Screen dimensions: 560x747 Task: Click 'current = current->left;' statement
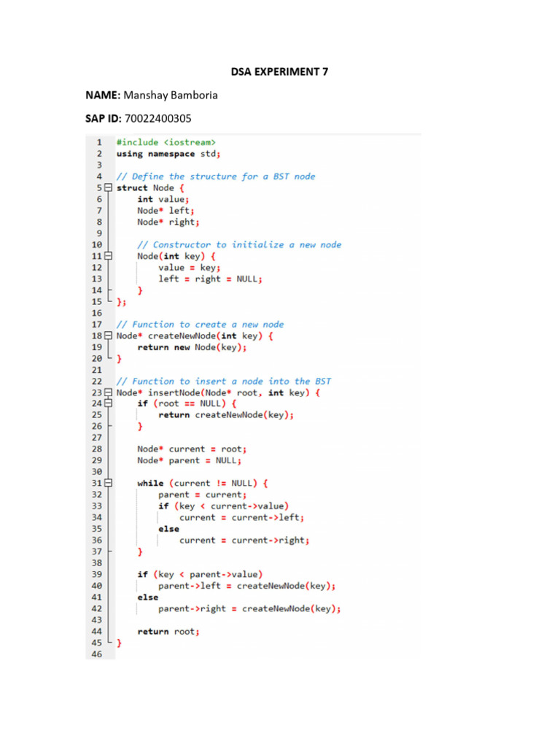pos(242,517)
